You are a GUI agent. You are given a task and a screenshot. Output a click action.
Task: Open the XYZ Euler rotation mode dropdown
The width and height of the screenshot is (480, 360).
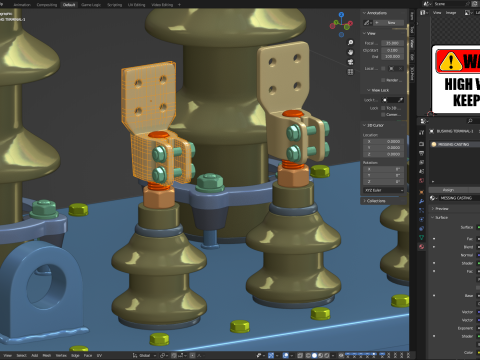tap(384, 190)
